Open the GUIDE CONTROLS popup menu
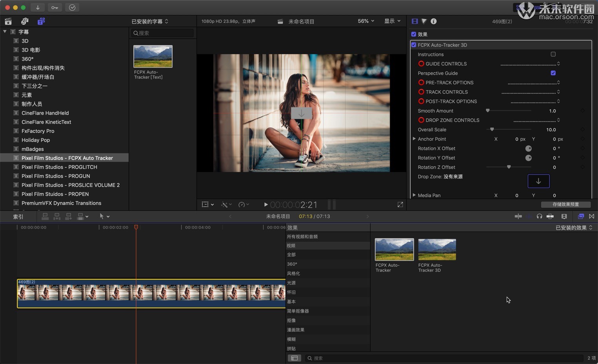The image size is (598, 364). point(530,64)
